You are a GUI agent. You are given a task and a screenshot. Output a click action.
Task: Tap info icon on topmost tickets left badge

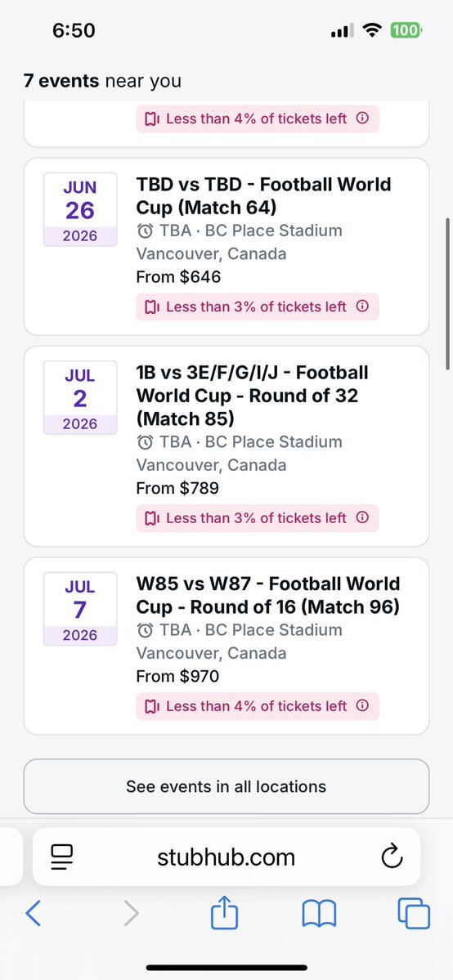362,119
